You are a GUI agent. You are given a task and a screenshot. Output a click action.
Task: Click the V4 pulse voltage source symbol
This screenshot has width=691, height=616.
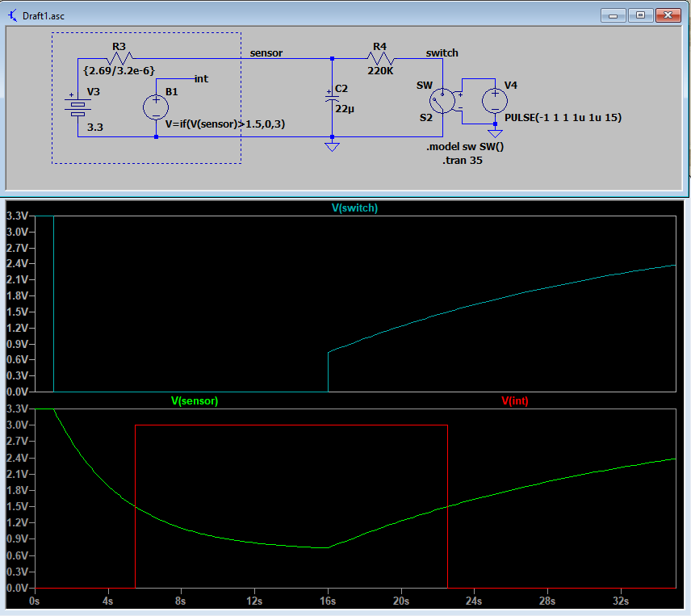click(x=495, y=100)
